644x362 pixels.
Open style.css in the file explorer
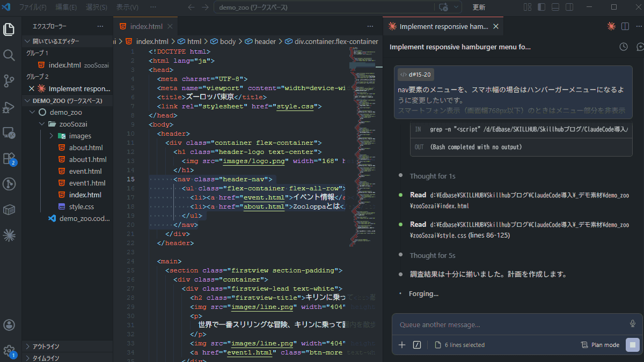click(81, 206)
